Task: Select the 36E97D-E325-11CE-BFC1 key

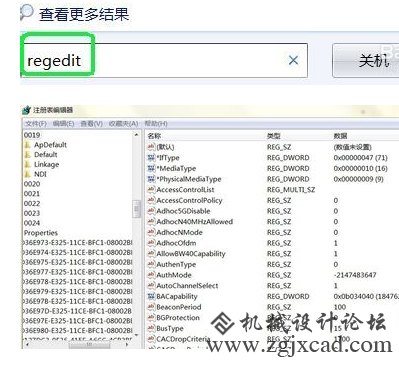Action: click(77, 311)
